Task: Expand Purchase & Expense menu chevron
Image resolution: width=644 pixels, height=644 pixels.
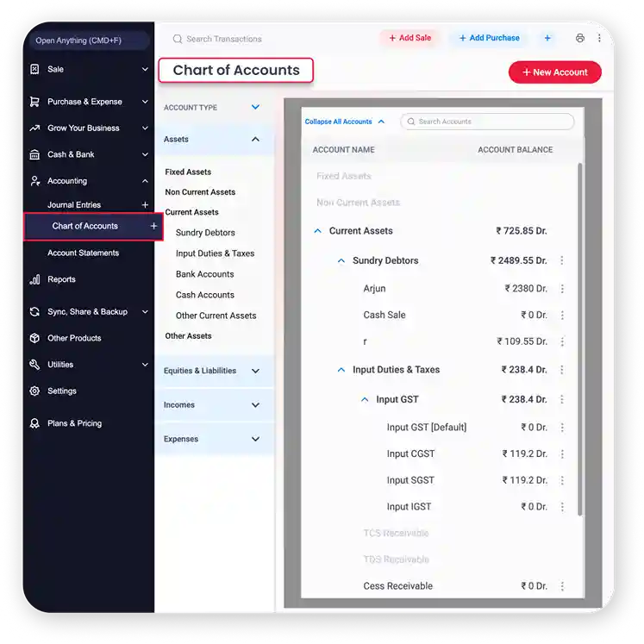Action: (x=145, y=102)
